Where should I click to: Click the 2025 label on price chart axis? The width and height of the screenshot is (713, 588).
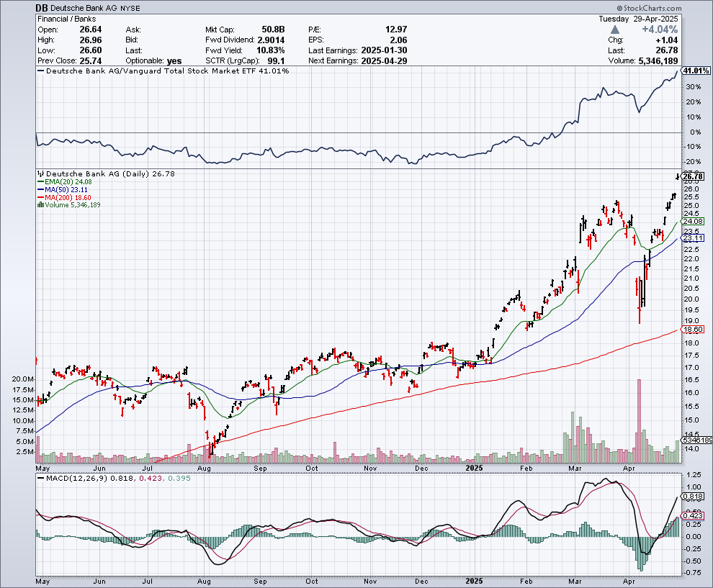coord(475,468)
